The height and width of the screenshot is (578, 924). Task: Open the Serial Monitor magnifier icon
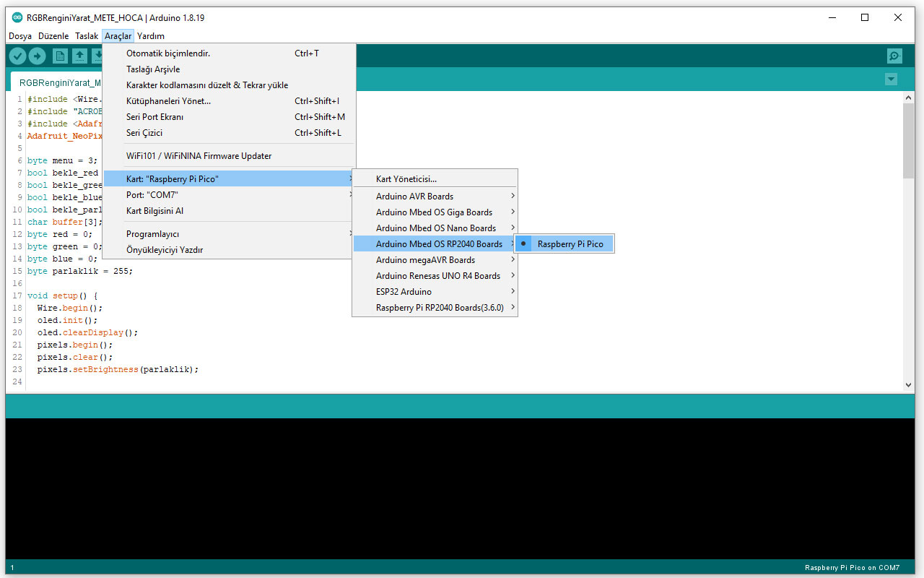tap(894, 56)
